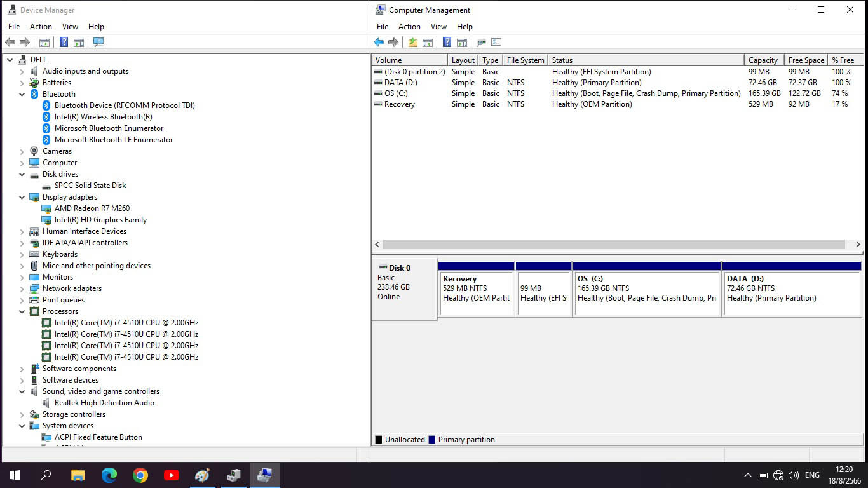This screenshot has height=488, width=868.
Task: Open YouTube app from the taskbar
Action: [172, 475]
